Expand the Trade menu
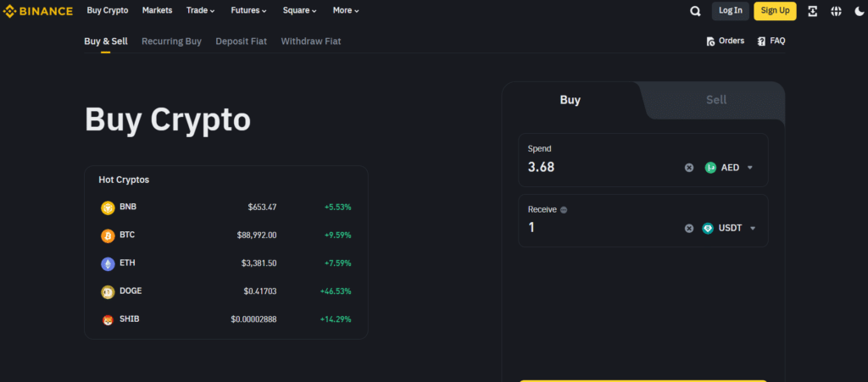Screen dimensions: 868x382 pos(200,10)
